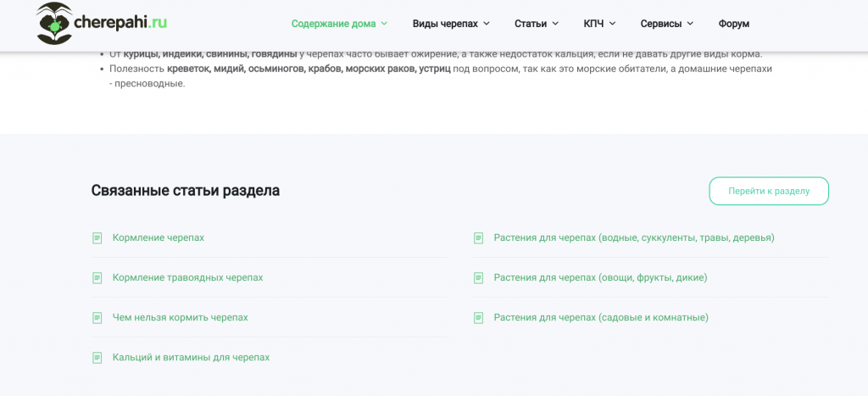The height and width of the screenshot is (396, 868).
Task: Click document icon beside Чем нельзя кормить черепах
Action: pyautogui.click(x=97, y=318)
